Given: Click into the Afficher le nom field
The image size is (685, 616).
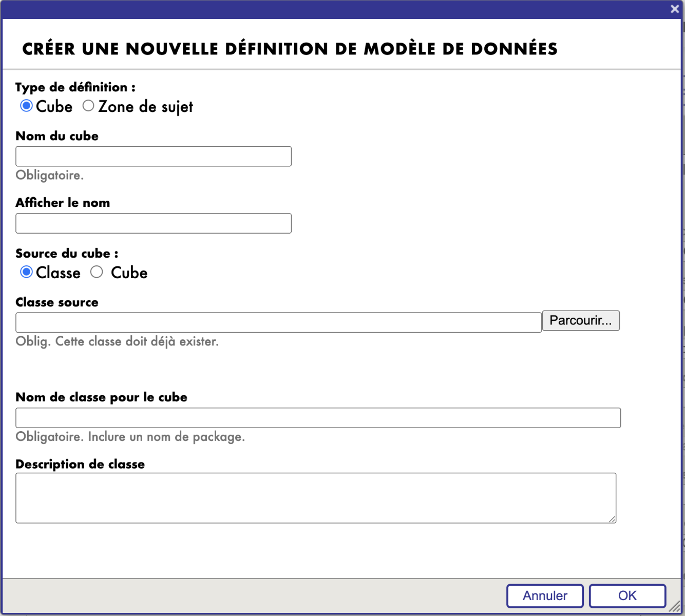Looking at the screenshot, I should [x=154, y=223].
